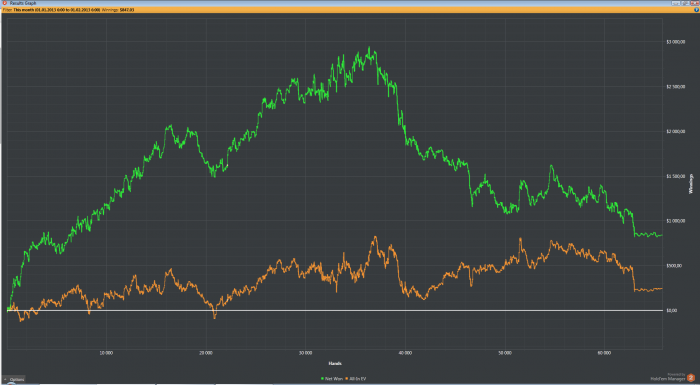Toggle the All-In EV legend entry
This screenshot has height=385, width=700.
click(356, 379)
